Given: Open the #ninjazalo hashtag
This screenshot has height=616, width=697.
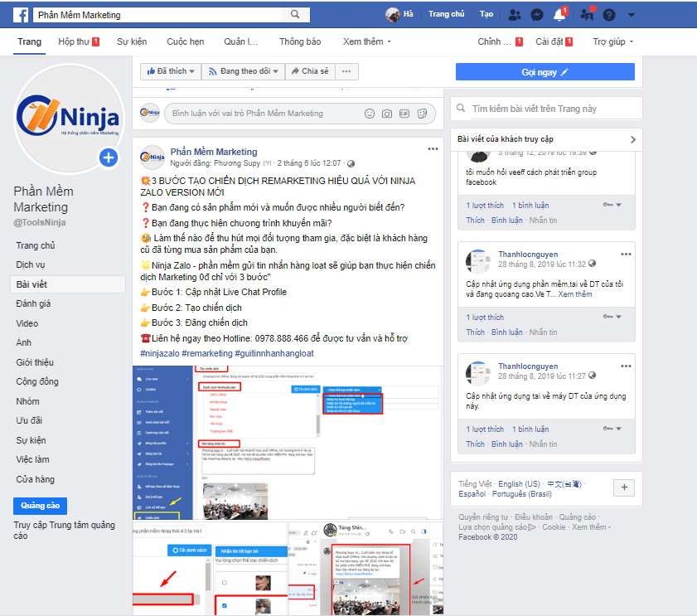Looking at the screenshot, I should click(x=160, y=353).
